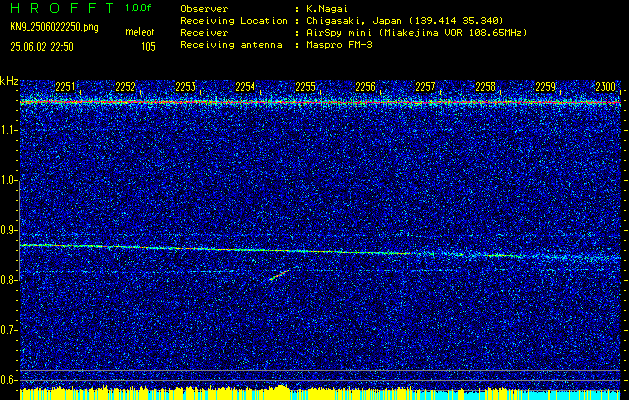This screenshot has height=400, width=629.
Task: Click the 2252 time marker
Action: point(125,87)
